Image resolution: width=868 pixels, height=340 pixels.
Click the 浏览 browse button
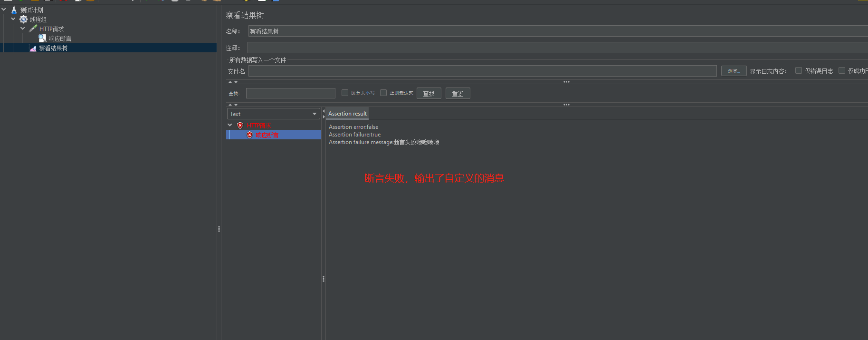tap(734, 71)
